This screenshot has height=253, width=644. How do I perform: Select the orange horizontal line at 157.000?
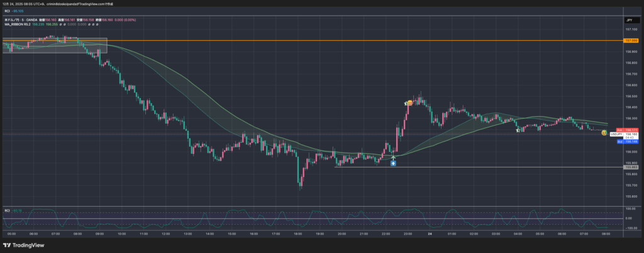tap(314, 41)
